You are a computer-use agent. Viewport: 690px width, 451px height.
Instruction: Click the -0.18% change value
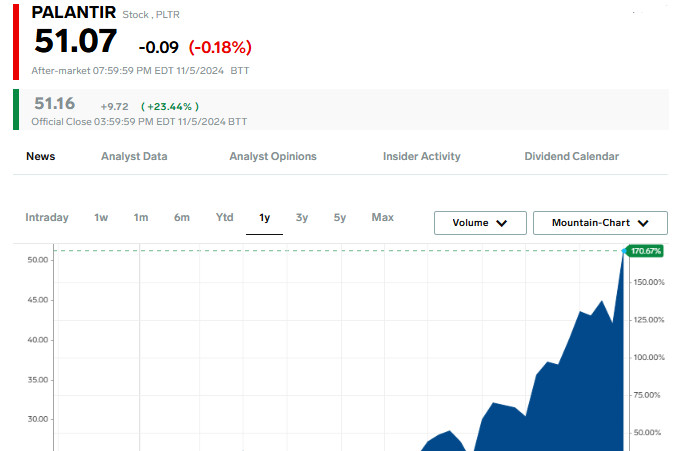220,47
